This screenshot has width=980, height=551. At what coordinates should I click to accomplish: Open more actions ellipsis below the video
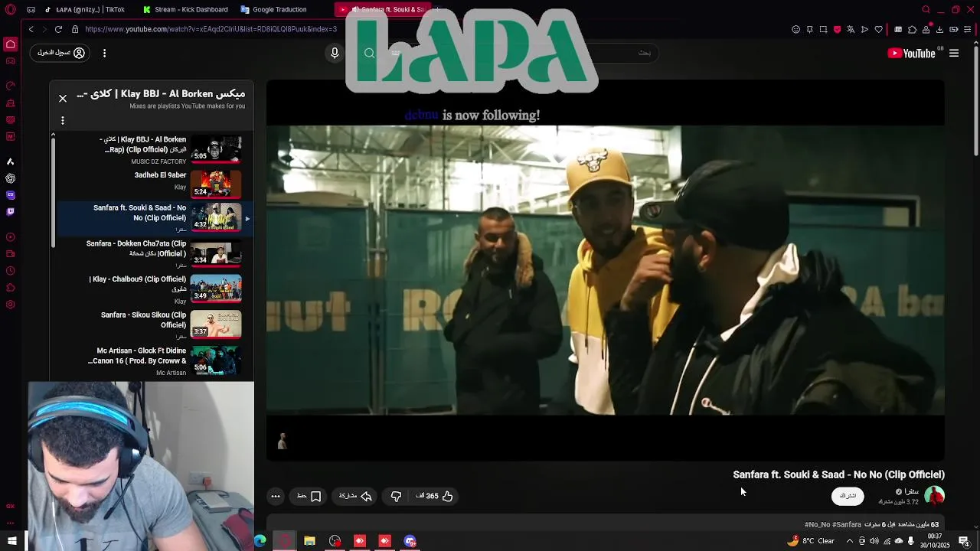click(276, 496)
